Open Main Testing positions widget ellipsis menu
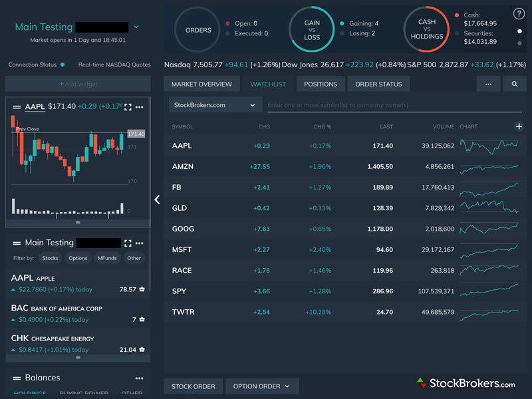Screen dimensions: 532x399 [140, 243]
